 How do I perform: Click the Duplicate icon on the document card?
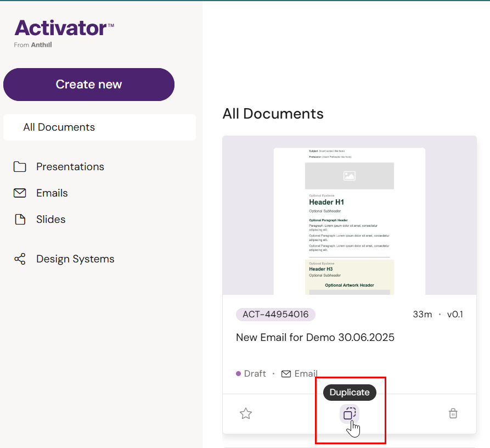[350, 413]
